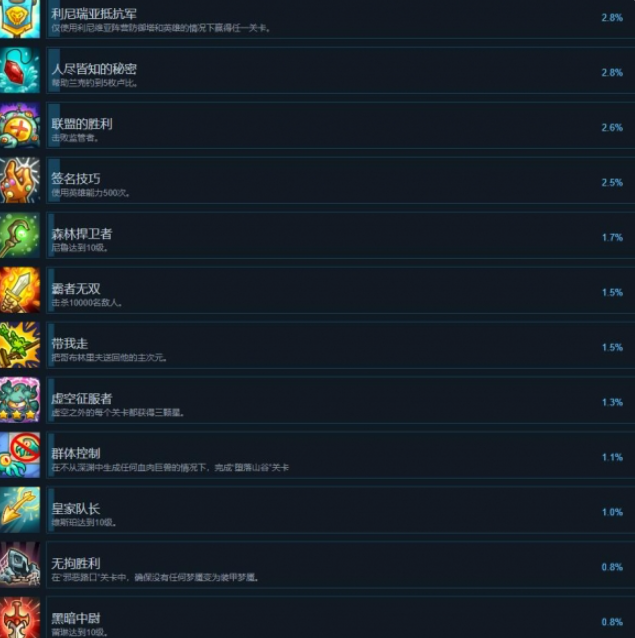The height and width of the screenshot is (638, 635).
Task: Click the 虚空征服者 achievement title
Action: point(82,398)
